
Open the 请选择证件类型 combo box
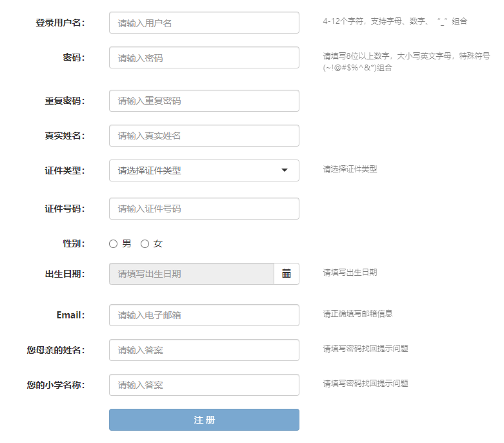pyautogui.click(x=204, y=170)
